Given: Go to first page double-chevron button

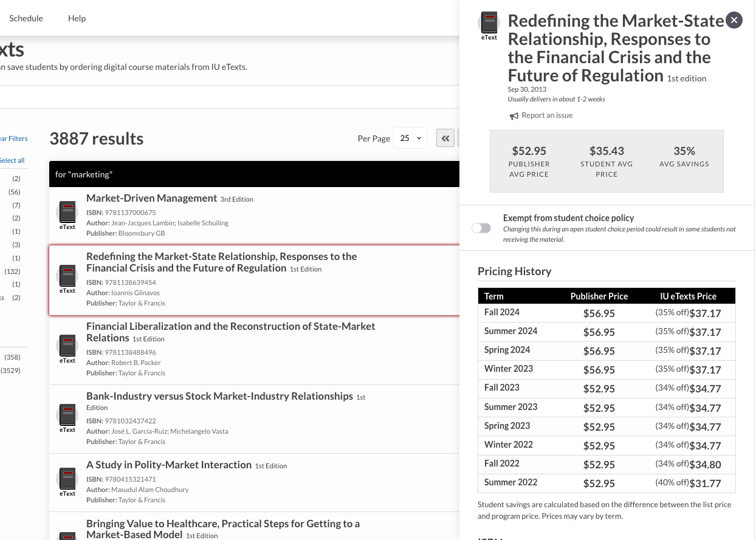Looking at the screenshot, I should pos(445,138).
